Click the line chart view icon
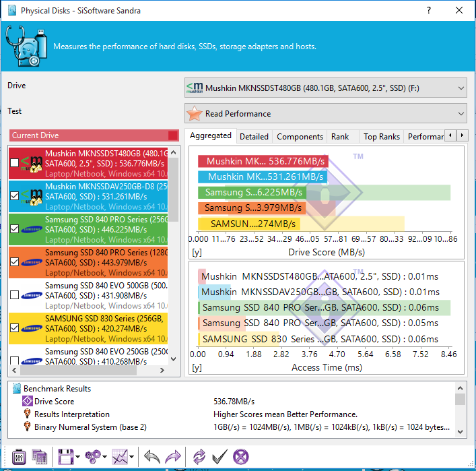The image size is (476, 471). (x=120, y=457)
